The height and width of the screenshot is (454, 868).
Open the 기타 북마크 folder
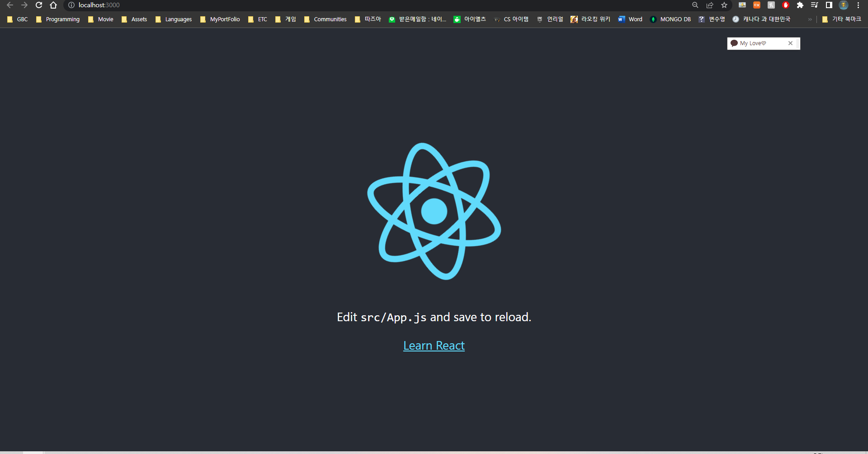[x=842, y=19]
